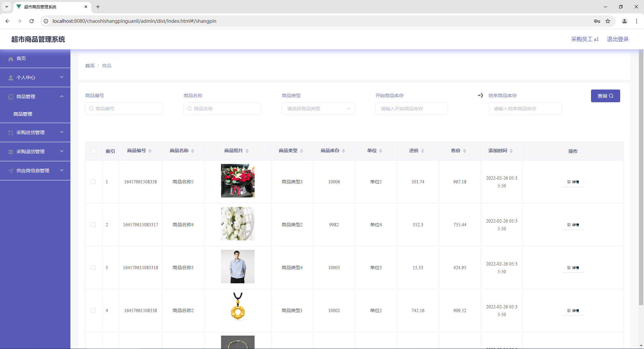Viewport: 644px width, 349px height.
Task: Open the saved-password key icon
Action: (597, 21)
